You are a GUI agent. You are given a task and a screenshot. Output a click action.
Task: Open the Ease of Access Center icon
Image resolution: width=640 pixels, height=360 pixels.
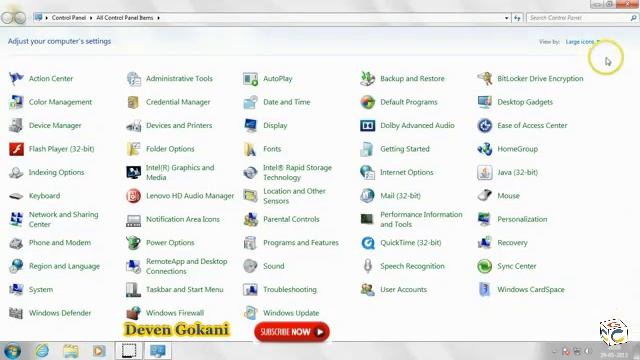point(484,125)
